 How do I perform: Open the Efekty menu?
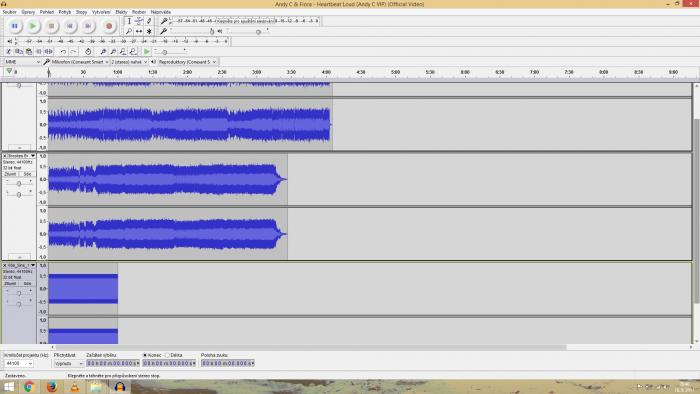click(121, 12)
